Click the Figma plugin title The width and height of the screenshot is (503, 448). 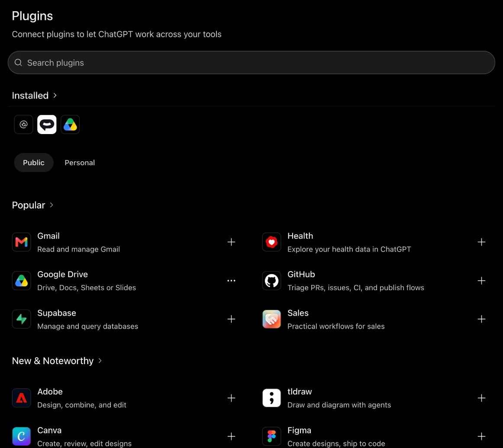click(299, 430)
